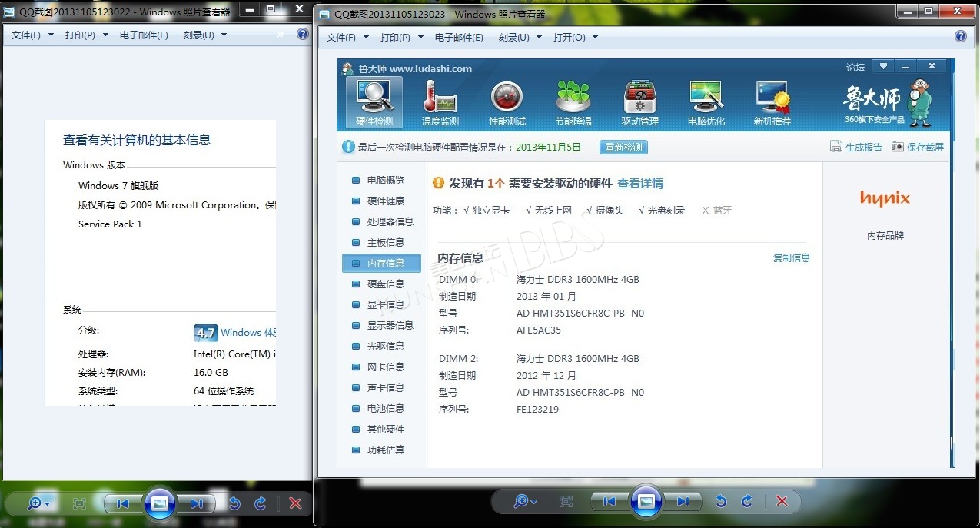Go to previous image in left viewer
The image size is (980, 528).
point(123,503)
